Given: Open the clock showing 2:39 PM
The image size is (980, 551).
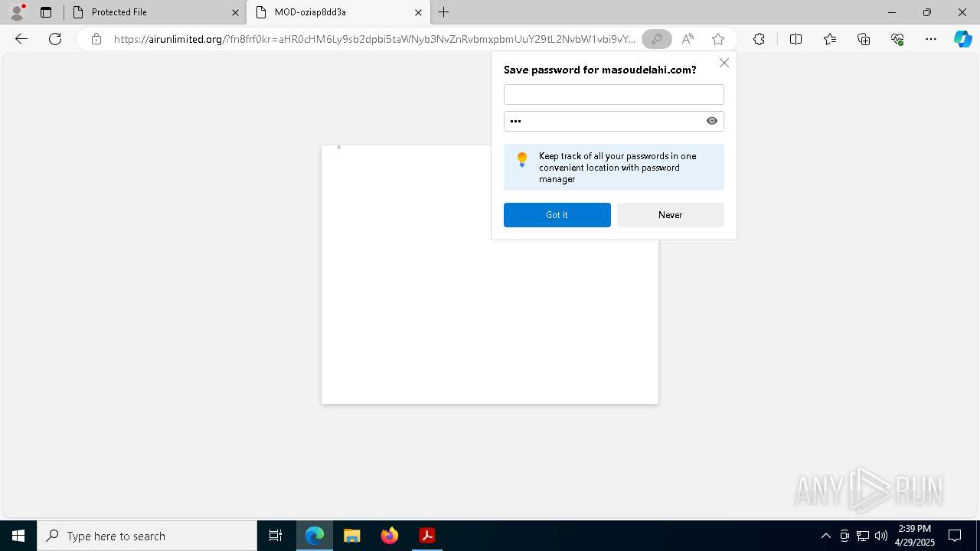Looking at the screenshot, I should [x=915, y=536].
